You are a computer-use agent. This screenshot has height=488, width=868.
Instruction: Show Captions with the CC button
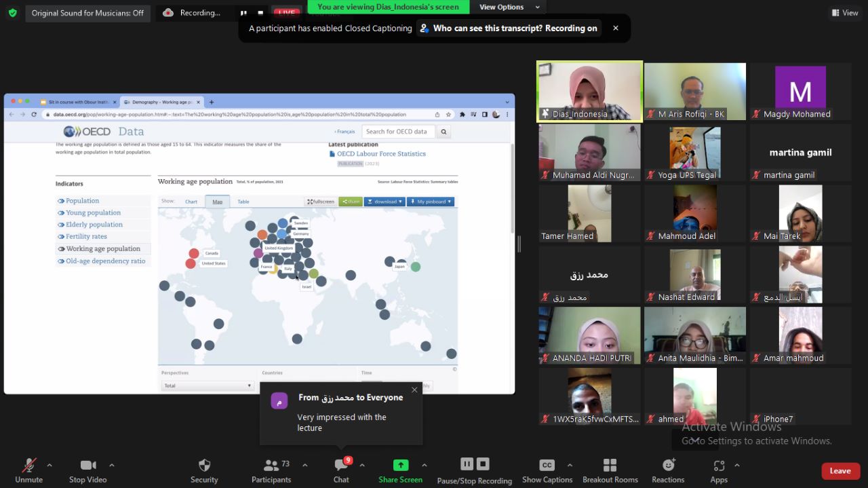tap(547, 470)
